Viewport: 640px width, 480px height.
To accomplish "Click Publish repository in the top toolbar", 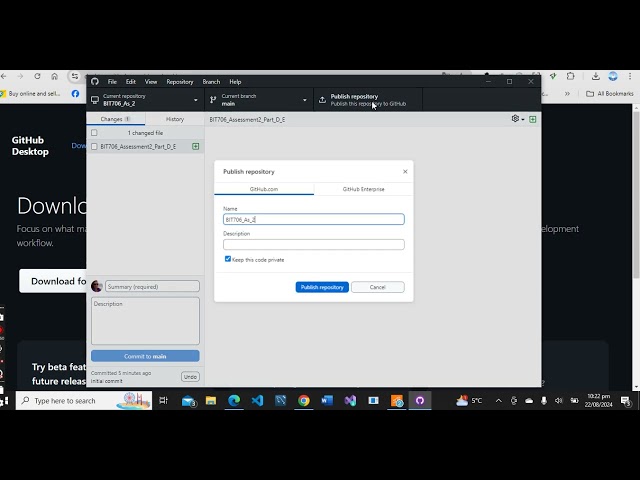I will point(368,100).
